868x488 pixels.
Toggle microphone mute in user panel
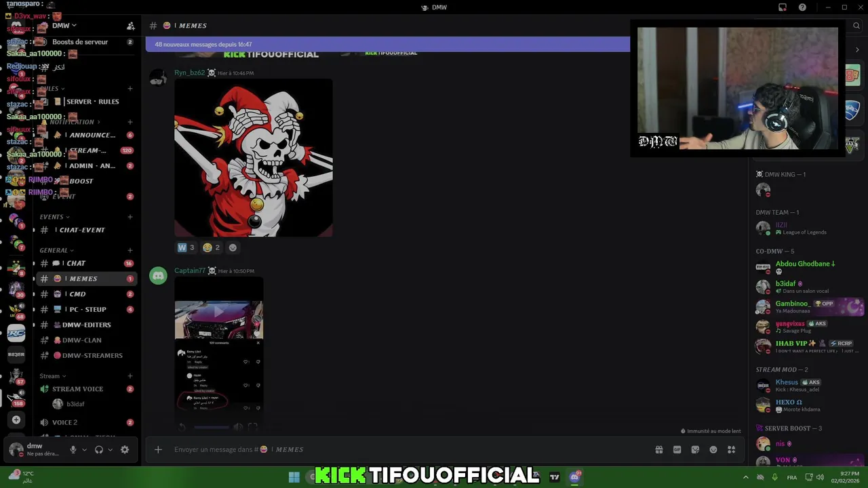(73, 449)
